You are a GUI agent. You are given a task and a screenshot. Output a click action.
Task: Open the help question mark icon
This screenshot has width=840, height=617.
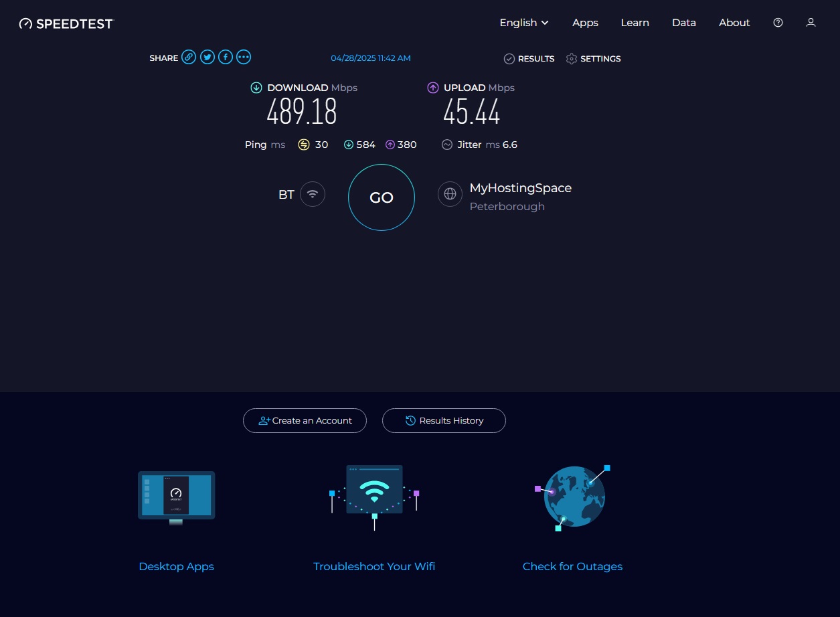(778, 23)
